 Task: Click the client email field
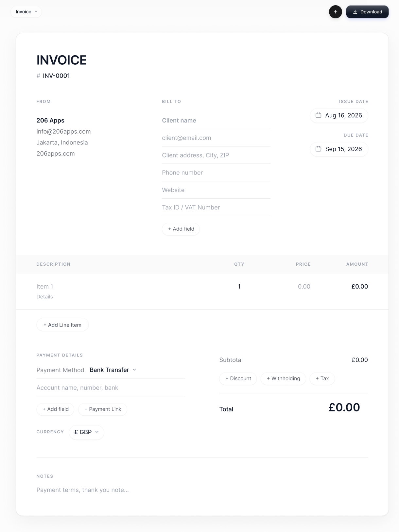coord(216,138)
